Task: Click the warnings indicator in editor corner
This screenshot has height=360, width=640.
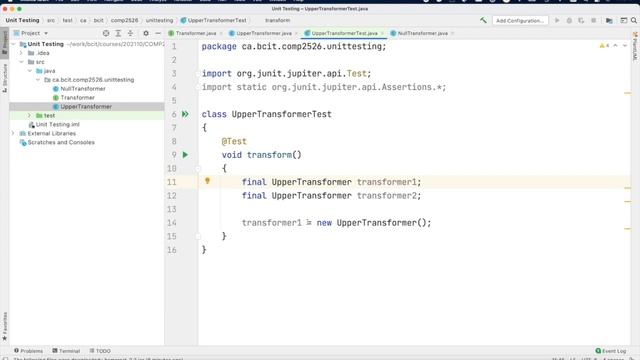Action: [x=604, y=46]
